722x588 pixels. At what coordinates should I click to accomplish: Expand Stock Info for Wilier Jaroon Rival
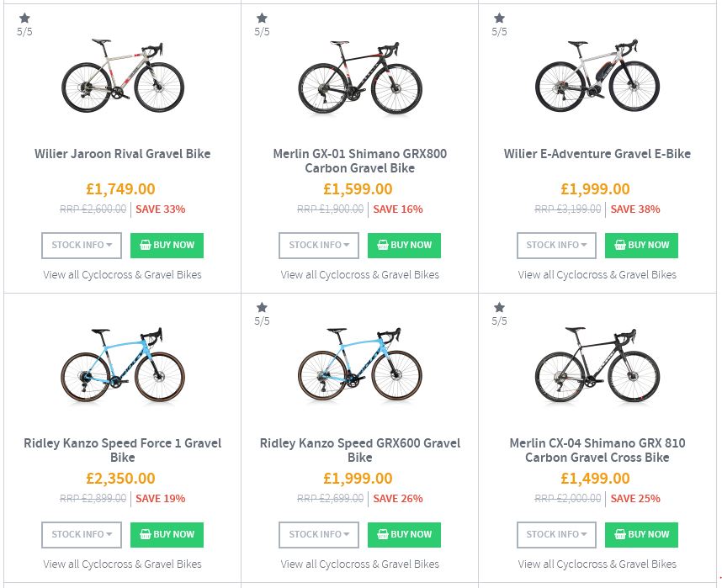point(82,245)
